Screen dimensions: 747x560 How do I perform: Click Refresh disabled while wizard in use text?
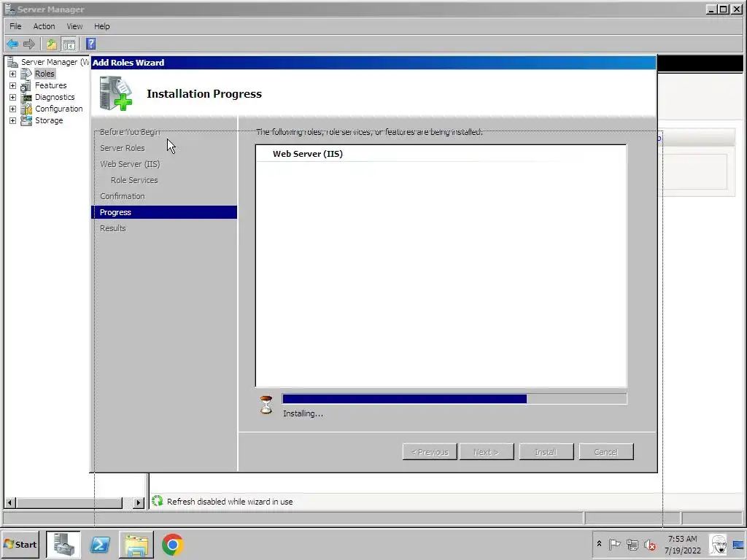[x=230, y=502]
